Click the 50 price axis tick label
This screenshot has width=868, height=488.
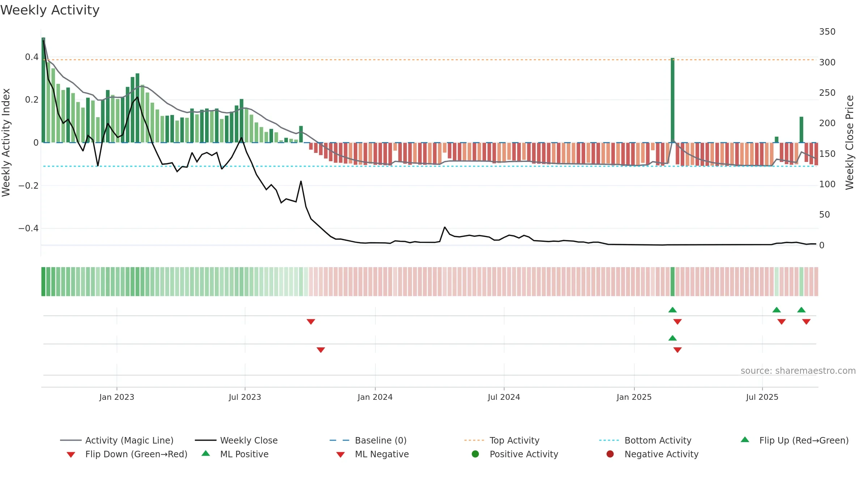[x=825, y=215]
